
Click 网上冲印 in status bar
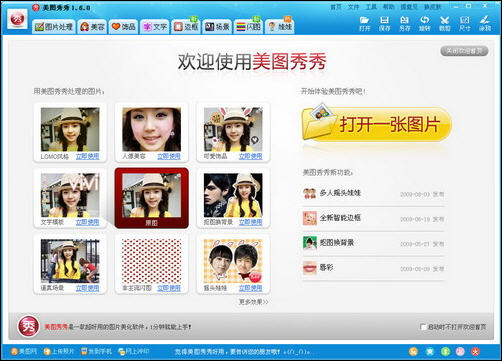click(x=134, y=351)
